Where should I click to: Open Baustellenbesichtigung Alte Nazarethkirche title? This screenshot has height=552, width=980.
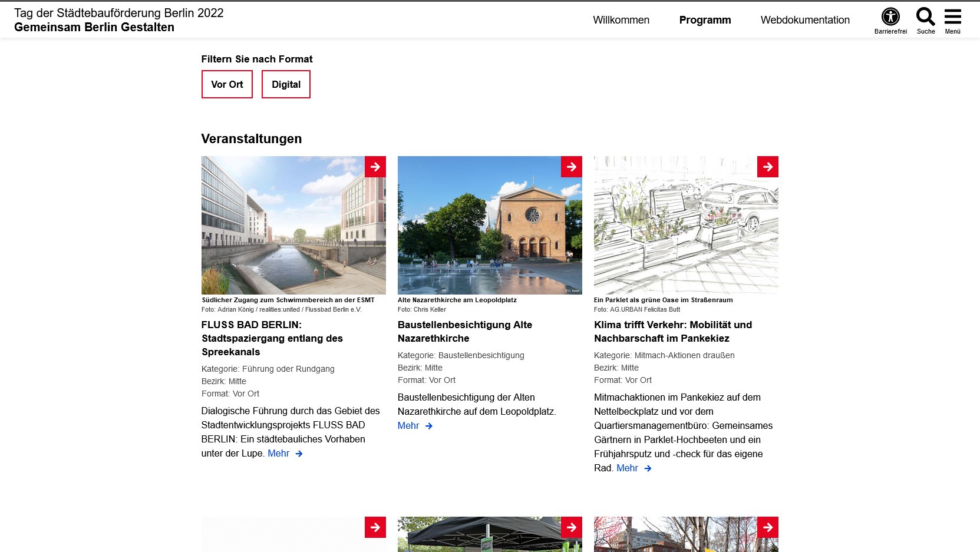[464, 331]
